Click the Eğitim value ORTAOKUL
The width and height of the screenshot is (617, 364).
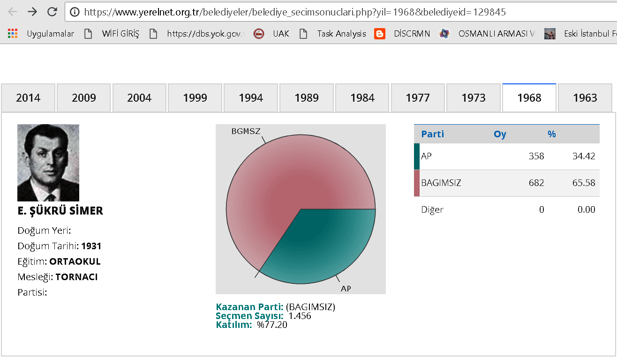[75, 262]
